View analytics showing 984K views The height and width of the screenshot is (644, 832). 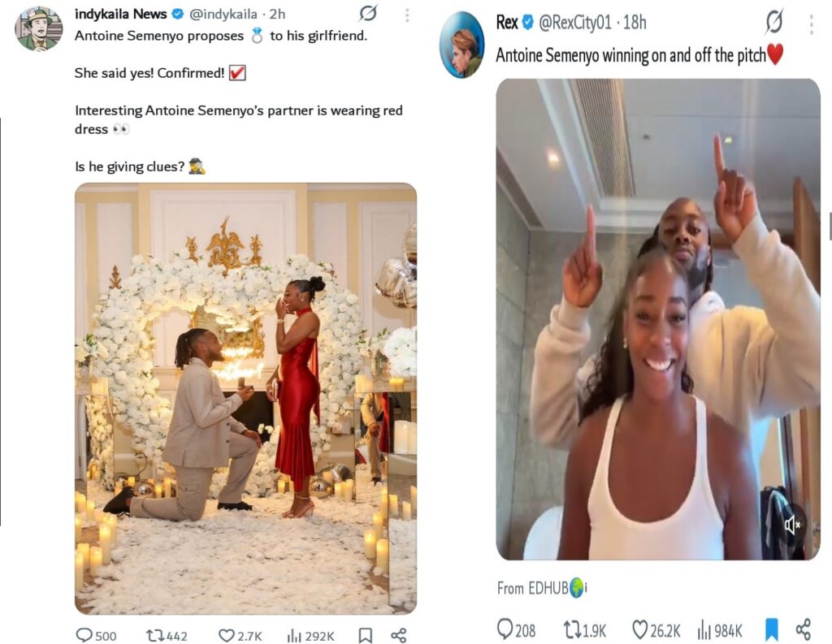[704, 629]
